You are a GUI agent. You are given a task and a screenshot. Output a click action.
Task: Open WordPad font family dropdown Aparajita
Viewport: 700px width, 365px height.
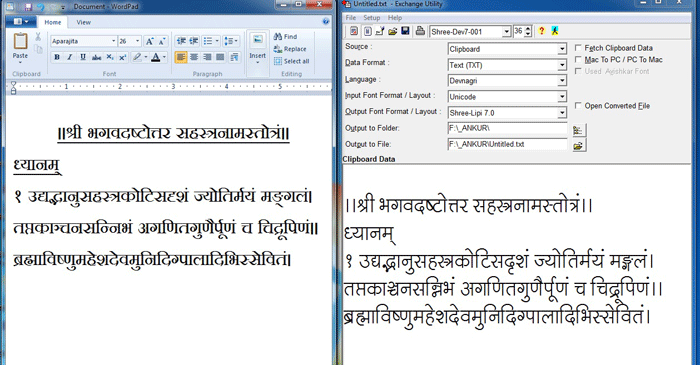click(113, 41)
